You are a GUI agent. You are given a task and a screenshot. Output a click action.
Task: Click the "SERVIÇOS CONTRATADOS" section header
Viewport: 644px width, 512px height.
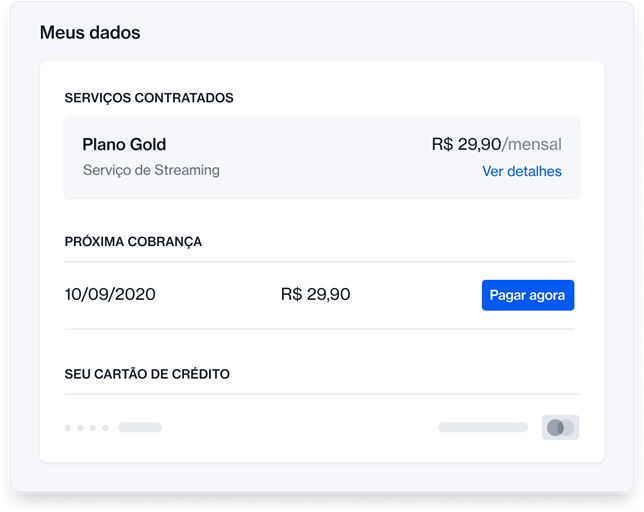(x=149, y=98)
